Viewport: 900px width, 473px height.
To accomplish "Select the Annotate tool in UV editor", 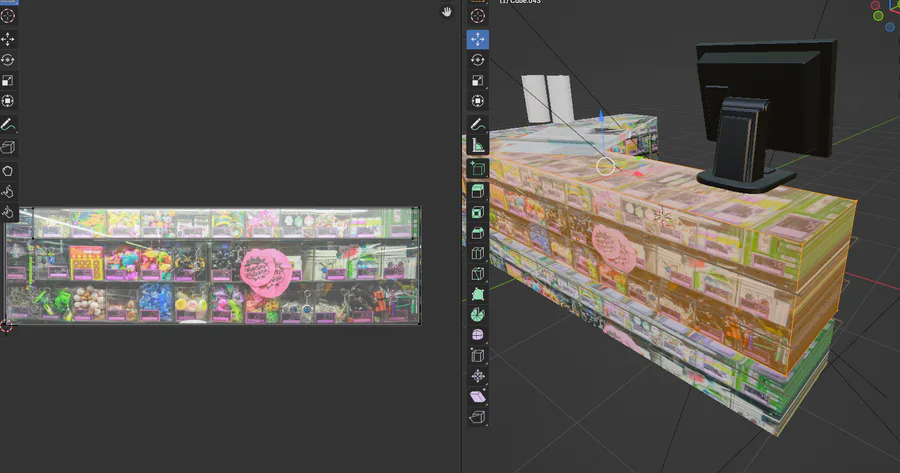I will 7,124.
